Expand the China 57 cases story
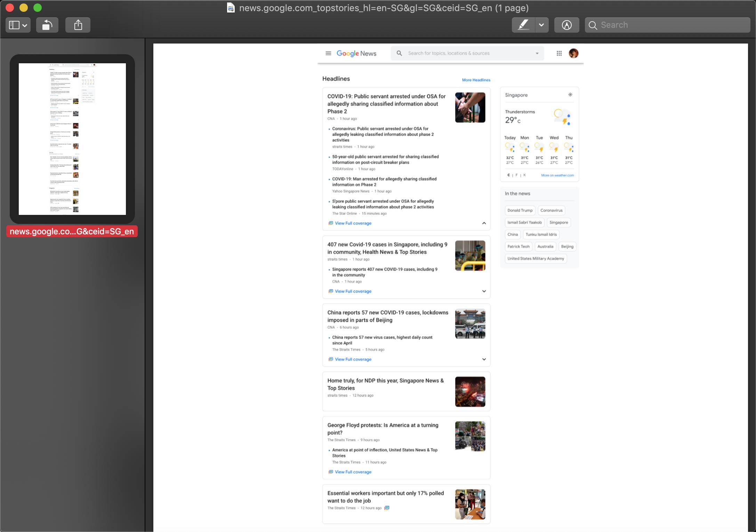Image resolution: width=756 pixels, height=532 pixels. coord(484,359)
